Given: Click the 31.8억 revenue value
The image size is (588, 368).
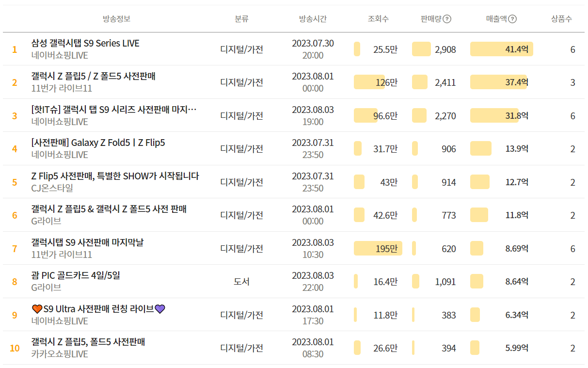Looking at the screenshot, I should pos(517,115).
